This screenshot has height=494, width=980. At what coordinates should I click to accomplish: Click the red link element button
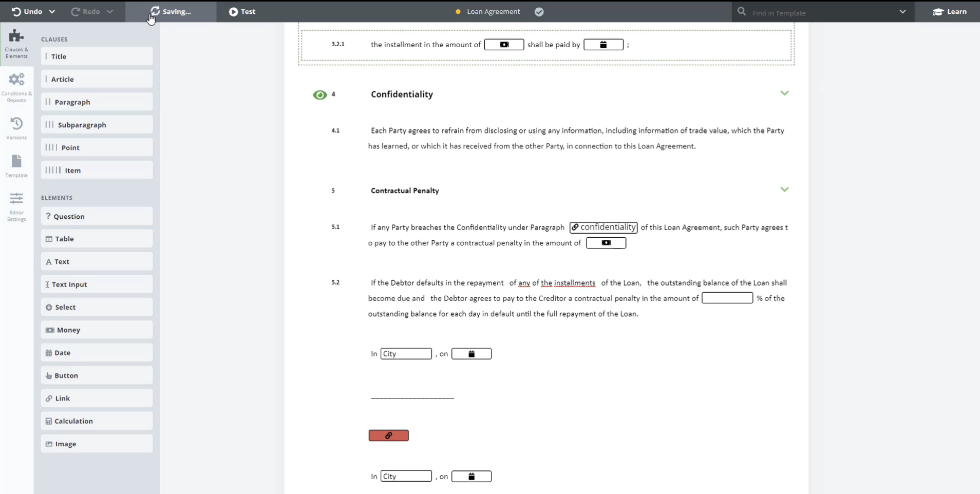pos(388,435)
